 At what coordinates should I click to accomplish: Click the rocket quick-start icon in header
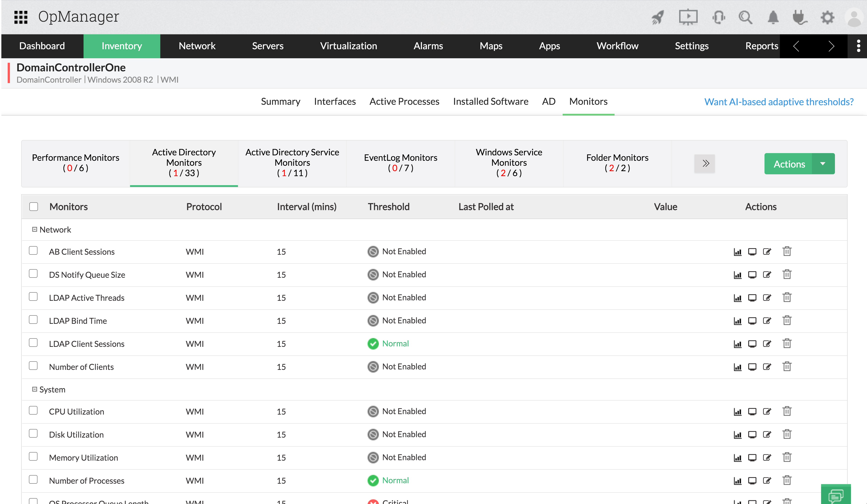pyautogui.click(x=658, y=17)
